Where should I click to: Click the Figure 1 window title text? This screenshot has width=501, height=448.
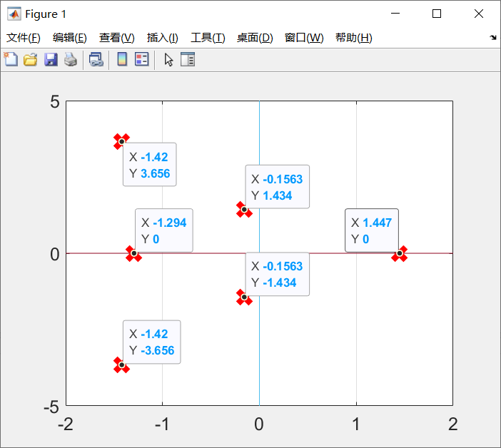(46, 14)
